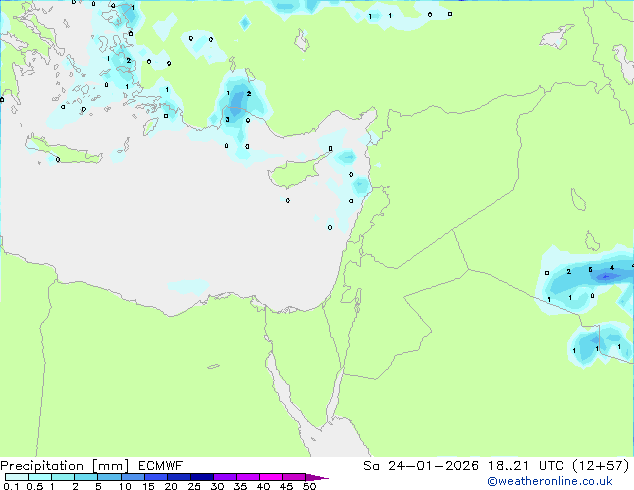Click the "40" scale label
The image size is (634, 490).
click(263, 486)
